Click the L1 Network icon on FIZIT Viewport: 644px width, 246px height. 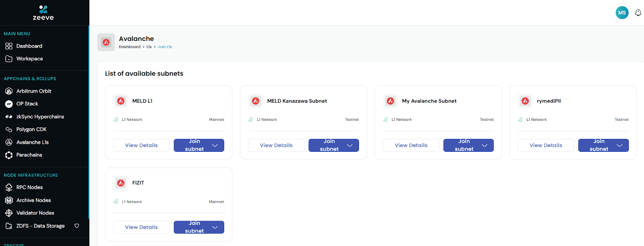pyautogui.click(x=116, y=202)
